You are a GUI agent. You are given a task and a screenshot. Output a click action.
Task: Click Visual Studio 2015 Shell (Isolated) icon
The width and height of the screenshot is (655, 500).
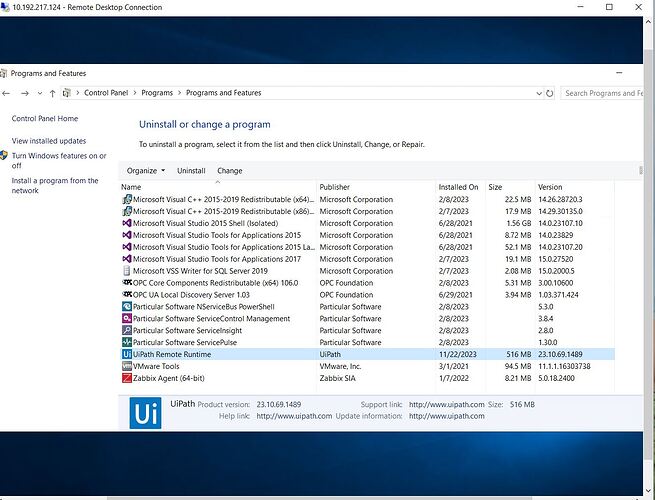tap(127, 223)
